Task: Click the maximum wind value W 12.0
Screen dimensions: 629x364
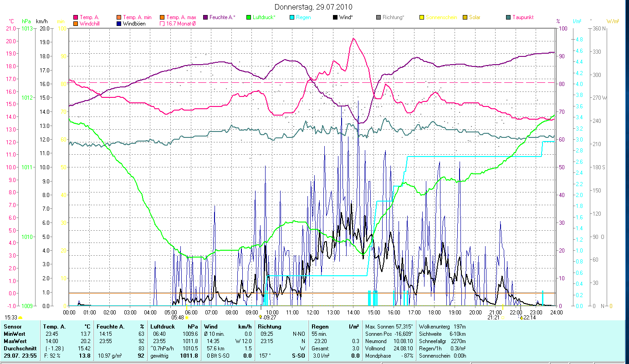Action: coord(244,341)
